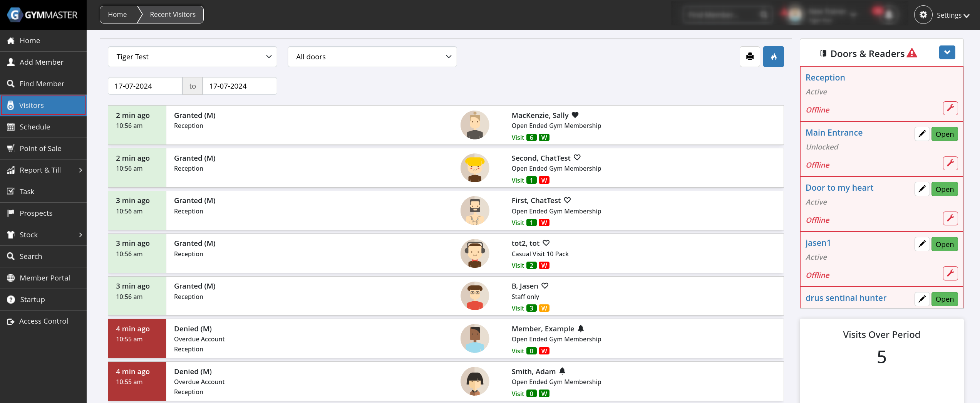The height and width of the screenshot is (403, 980).
Task: Open the All doors dropdown
Action: pos(372,57)
